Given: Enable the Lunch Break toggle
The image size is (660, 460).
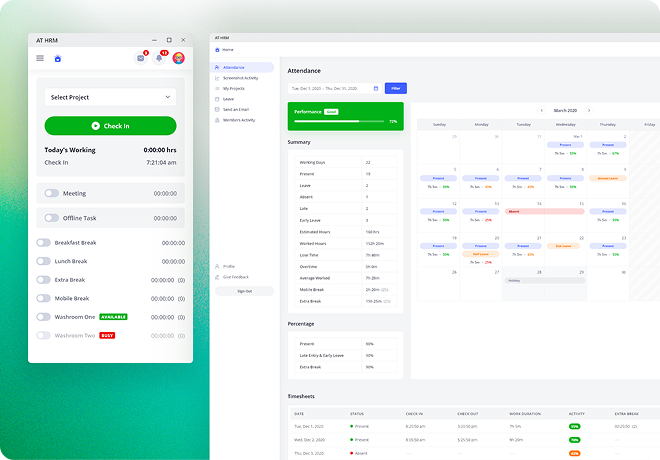Looking at the screenshot, I should (43, 261).
